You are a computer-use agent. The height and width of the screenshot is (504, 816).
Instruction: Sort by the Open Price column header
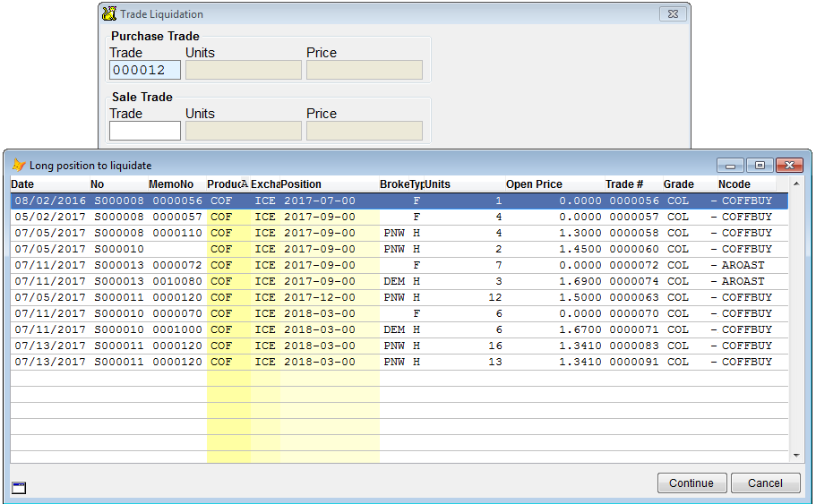554,184
